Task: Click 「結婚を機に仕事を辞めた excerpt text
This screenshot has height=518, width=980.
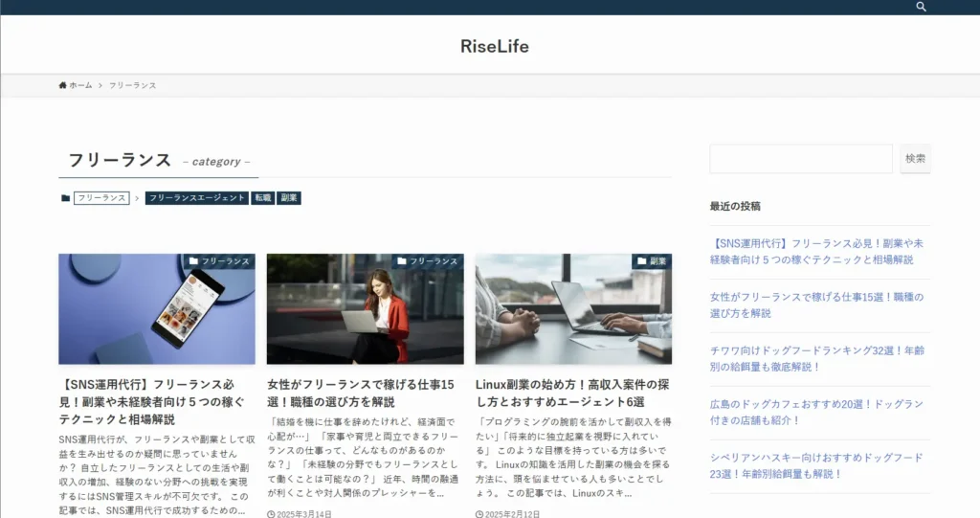Action: coord(363,458)
